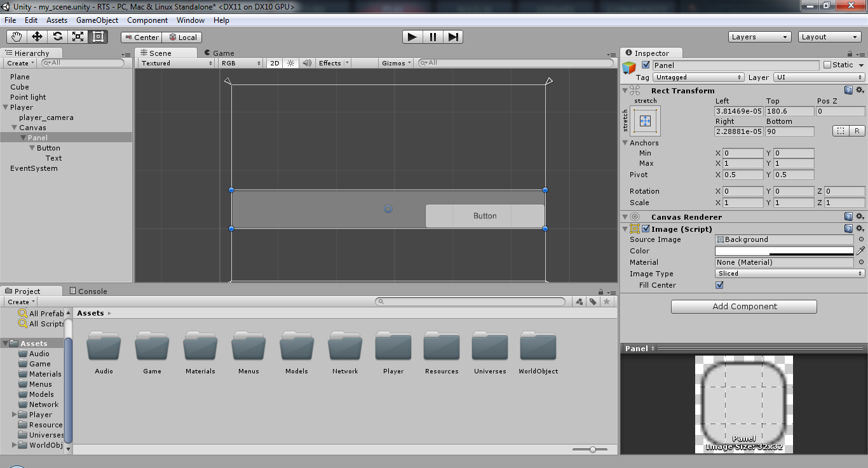Toggle 2D scene view mode
This screenshot has width=868, height=468.
275,63
